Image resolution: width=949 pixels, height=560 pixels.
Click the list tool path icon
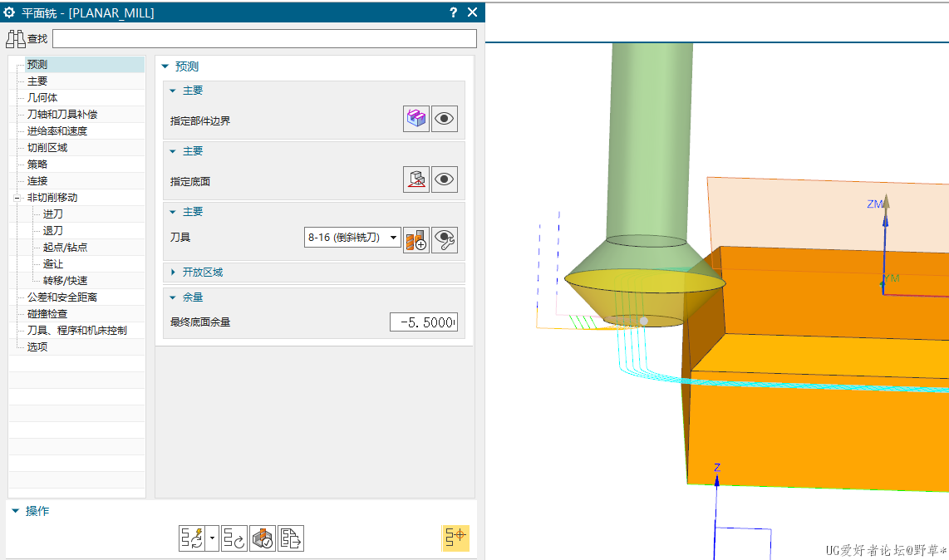click(x=291, y=538)
